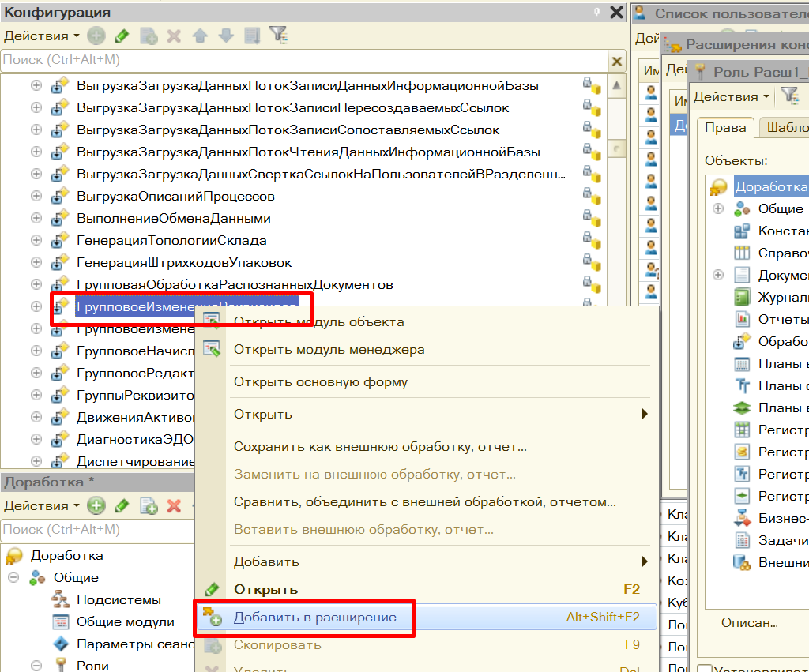Collapse the Общие node in the Доработка tree
The height and width of the screenshot is (672, 809).
[14, 577]
